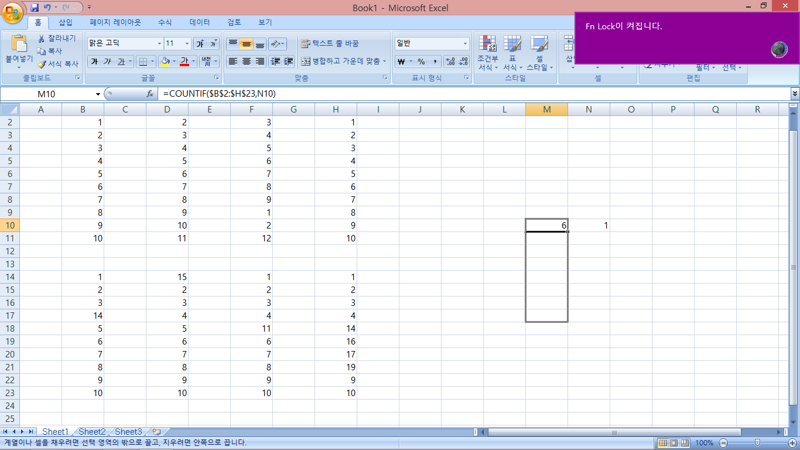This screenshot has height=450, width=800.
Task: Align text to the left
Action: click(x=233, y=62)
